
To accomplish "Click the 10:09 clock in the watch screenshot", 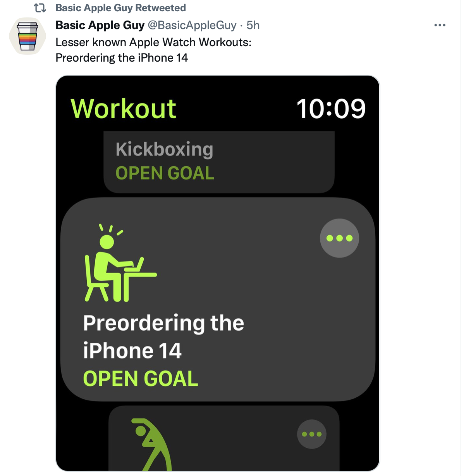I will coord(331,109).
